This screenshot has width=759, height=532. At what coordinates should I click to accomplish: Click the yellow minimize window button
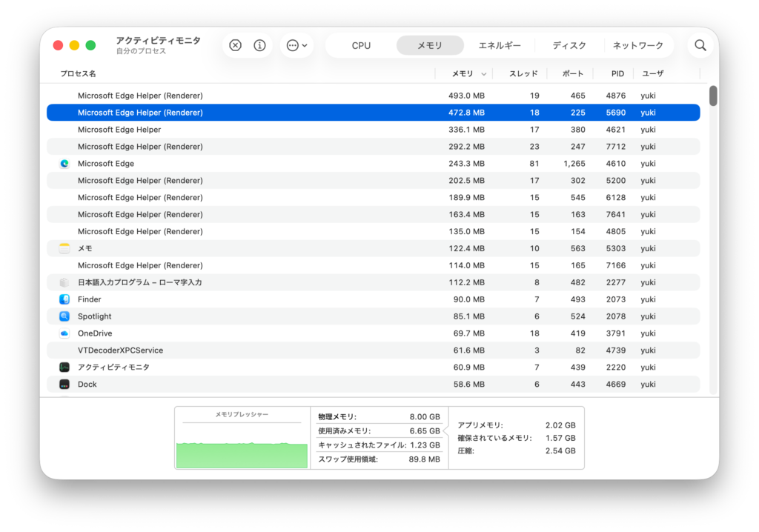coord(74,45)
